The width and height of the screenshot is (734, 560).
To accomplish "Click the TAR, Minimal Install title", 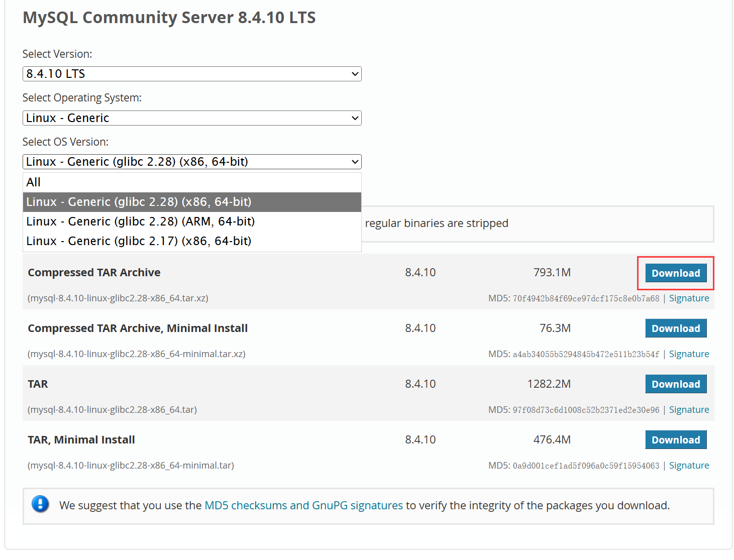I will coord(81,439).
